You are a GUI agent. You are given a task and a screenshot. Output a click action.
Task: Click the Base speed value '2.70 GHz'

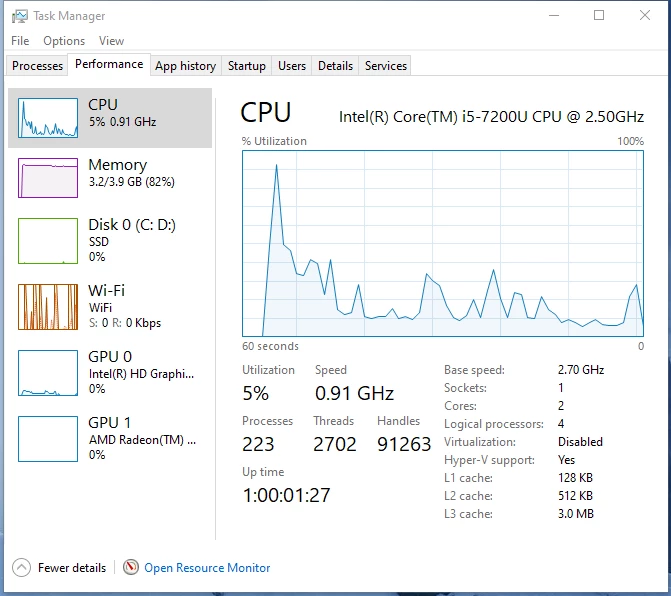581,370
